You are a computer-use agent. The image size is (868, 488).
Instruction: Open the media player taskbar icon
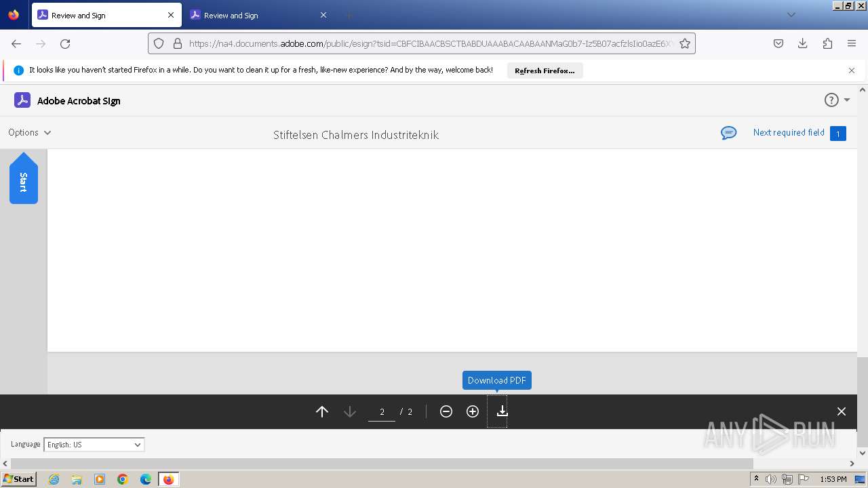pos(100,479)
